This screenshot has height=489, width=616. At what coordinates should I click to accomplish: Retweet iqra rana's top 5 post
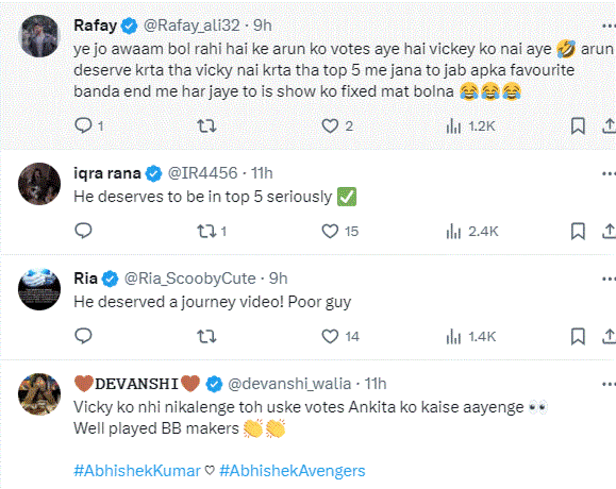click(207, 232)
